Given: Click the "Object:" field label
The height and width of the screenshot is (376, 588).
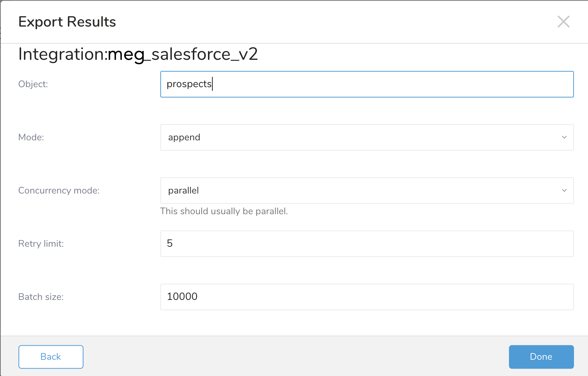Looking at the screenshot, I should (33, 84).
